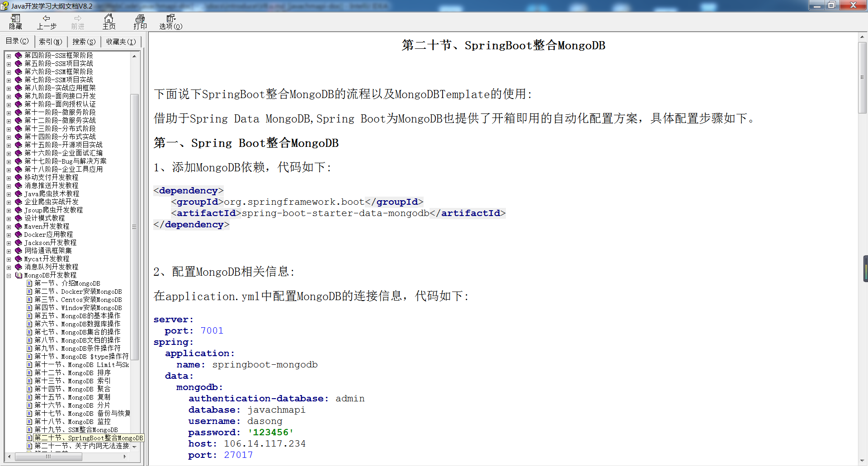Expand 第七阶段-SSM项目实战 node

(9, 80)
